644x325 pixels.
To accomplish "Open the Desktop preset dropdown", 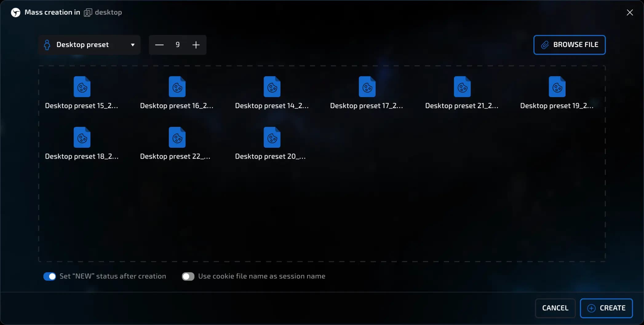I will [89, 45].
